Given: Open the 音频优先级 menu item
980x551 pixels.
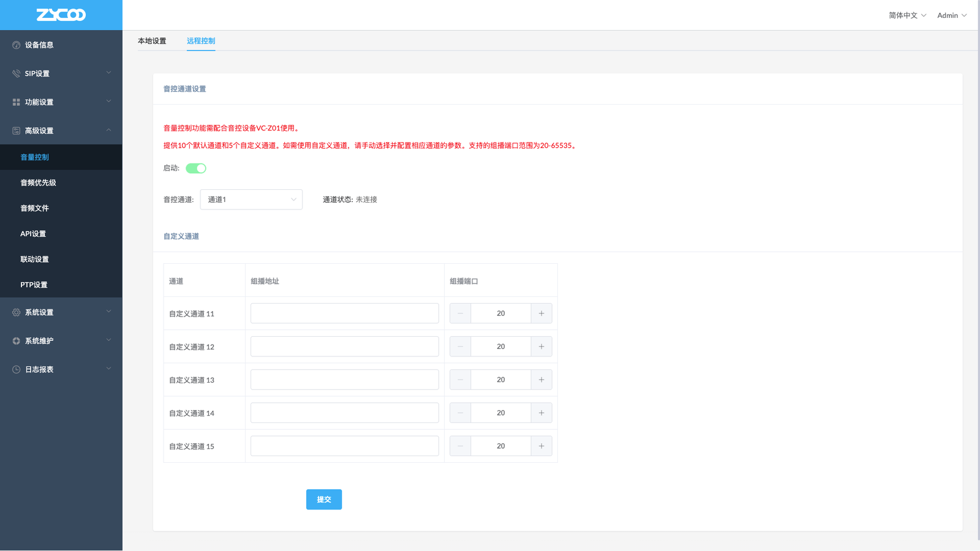Looking at the screenshot, I should [38, 182].
